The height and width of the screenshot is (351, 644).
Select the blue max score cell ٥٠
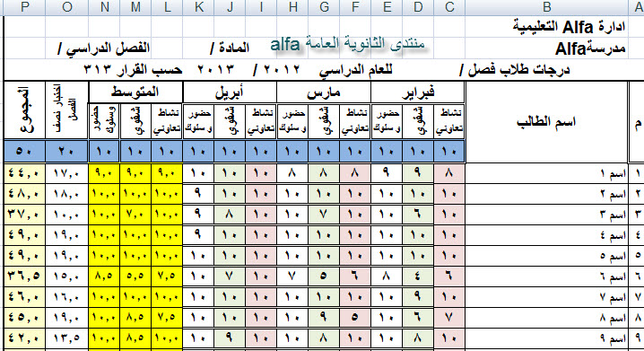24,151
